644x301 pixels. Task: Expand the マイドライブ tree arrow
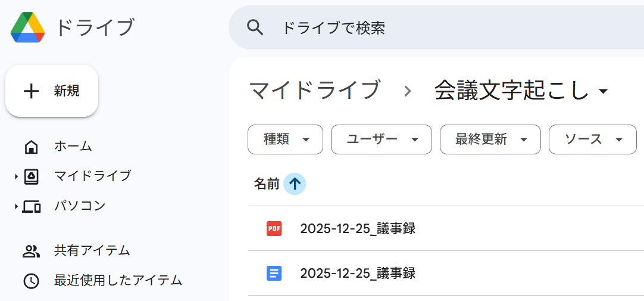pos(16,176)
